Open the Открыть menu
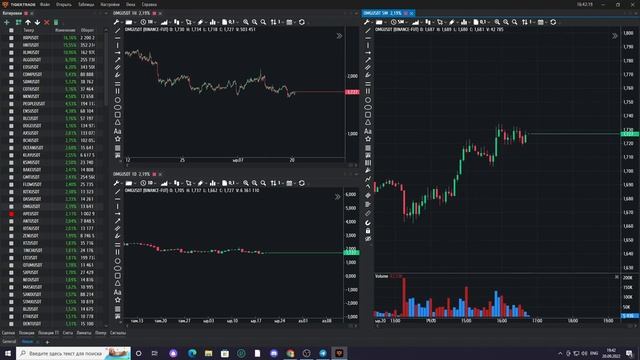The width and height of the screenshot is (640, 360). pos(64,4)
